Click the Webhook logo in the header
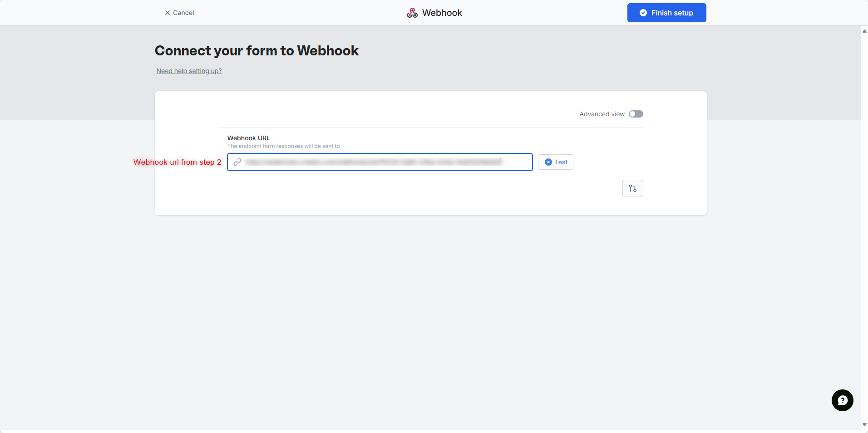 coord(412,13)
